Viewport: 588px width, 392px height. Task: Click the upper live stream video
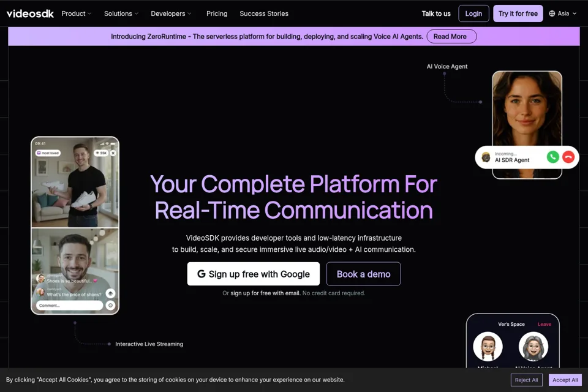pos(75,183)
